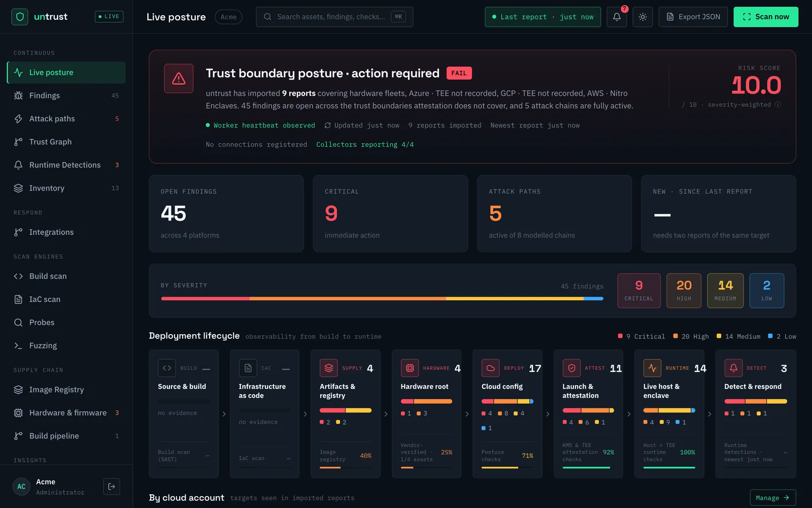Open Runtime Detections page
The height and width of the screenshot is (508, 812).
pos(66,165)
